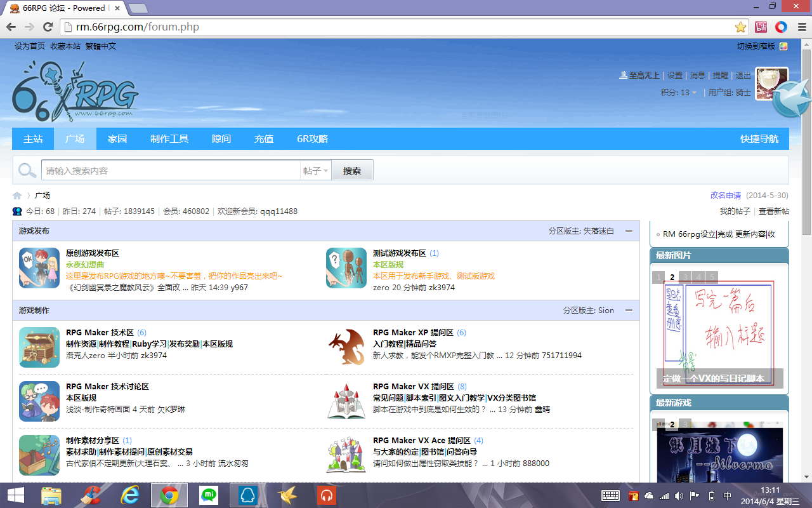This screenshot has height=508, width=812.
Task: Expand the 积分: 13 dropdown
Action: coord(679,92)
